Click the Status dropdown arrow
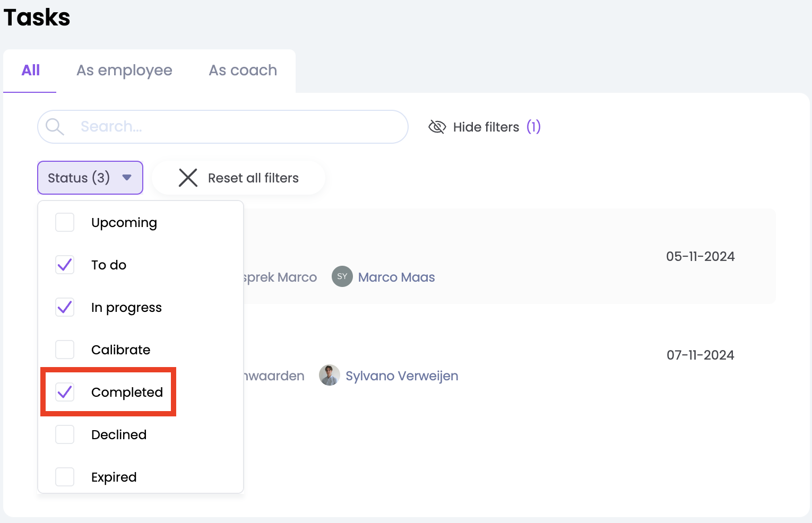Screen dimensions: 812x523 pyautogui.click(x=127, y=178)
